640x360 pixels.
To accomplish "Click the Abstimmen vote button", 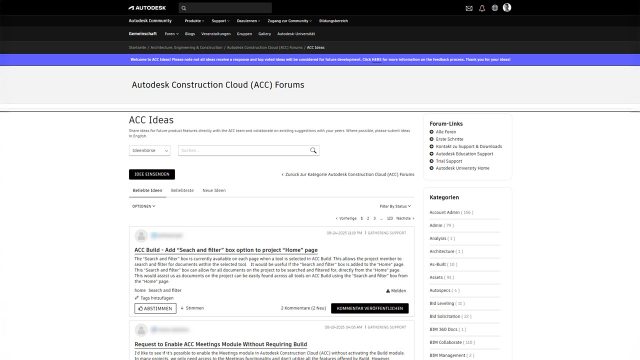I will (156, 309).
